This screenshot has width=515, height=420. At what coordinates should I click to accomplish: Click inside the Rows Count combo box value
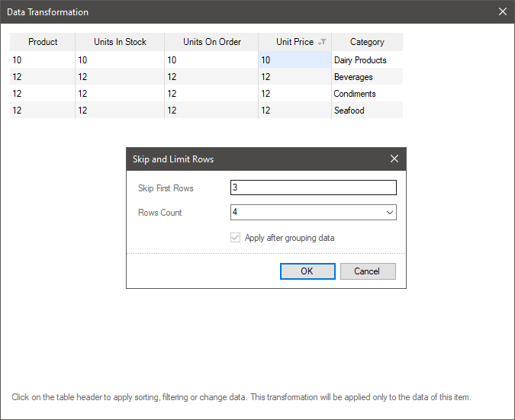(305, 213)
